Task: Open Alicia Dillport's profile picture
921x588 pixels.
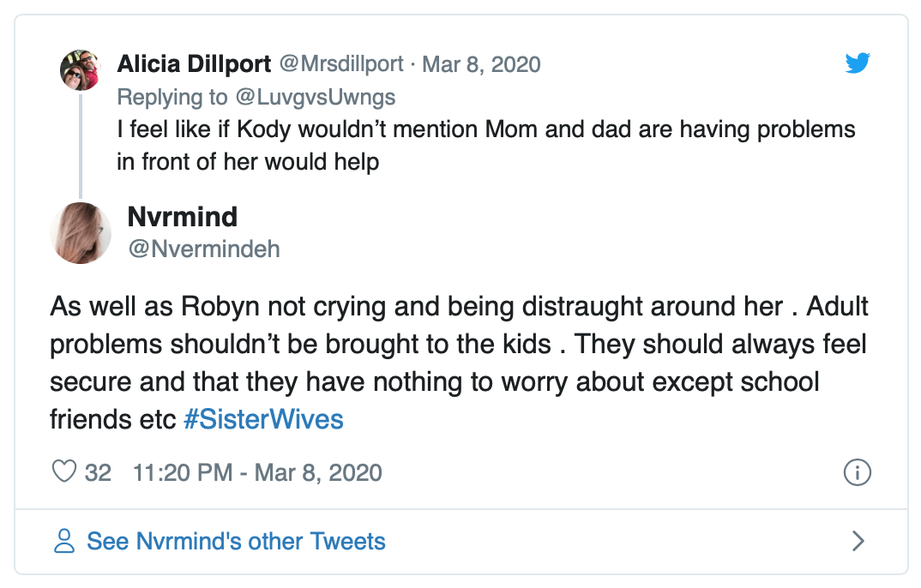Action: pos(81,69)
